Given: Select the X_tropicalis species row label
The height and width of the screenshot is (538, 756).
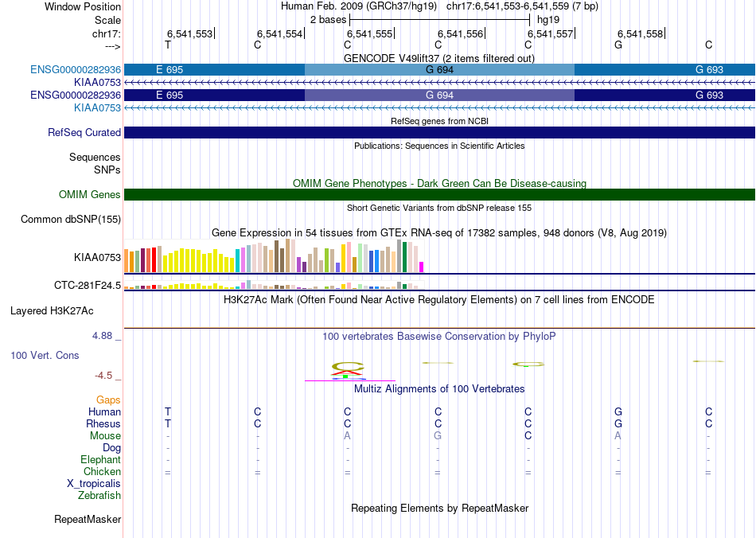Looking at the screenshot, I should pyautogui.click(x=94, y=484).
